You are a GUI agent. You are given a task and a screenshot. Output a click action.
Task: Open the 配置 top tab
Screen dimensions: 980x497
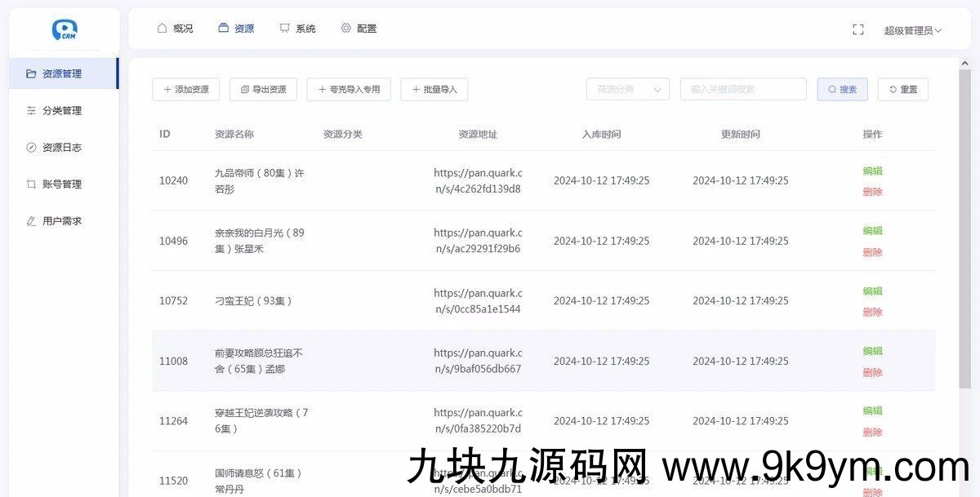(x=359, y=29)
